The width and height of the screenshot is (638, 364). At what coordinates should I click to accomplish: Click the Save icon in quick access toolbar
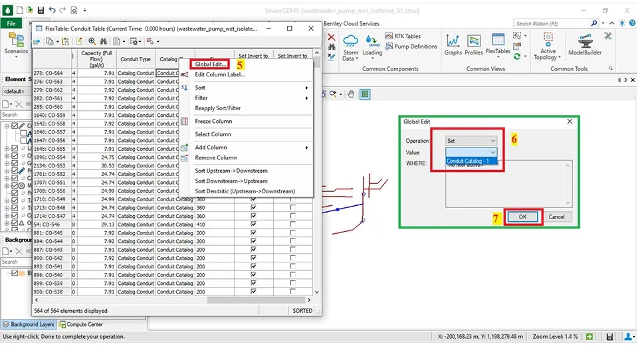[x=41, y=10]
